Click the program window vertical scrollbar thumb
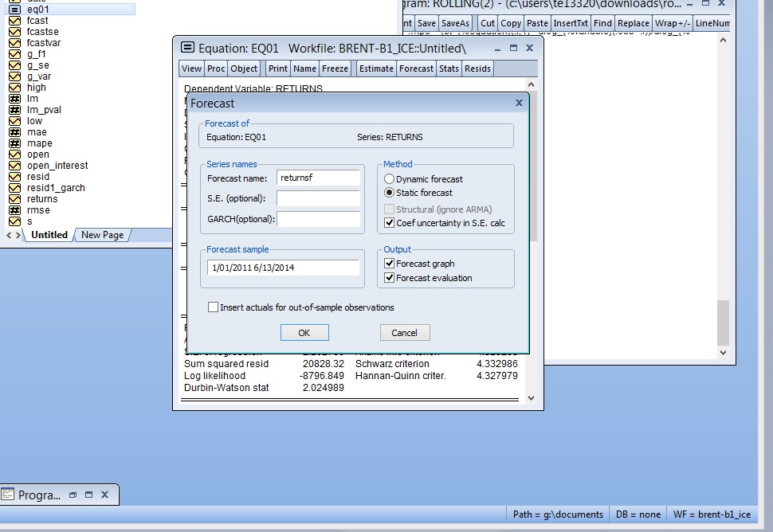 click(723, 322)
